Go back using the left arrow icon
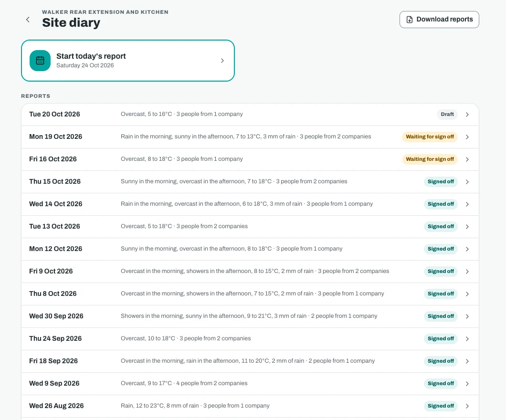This screenshot has width=506, height=420. tap(28, 20)
